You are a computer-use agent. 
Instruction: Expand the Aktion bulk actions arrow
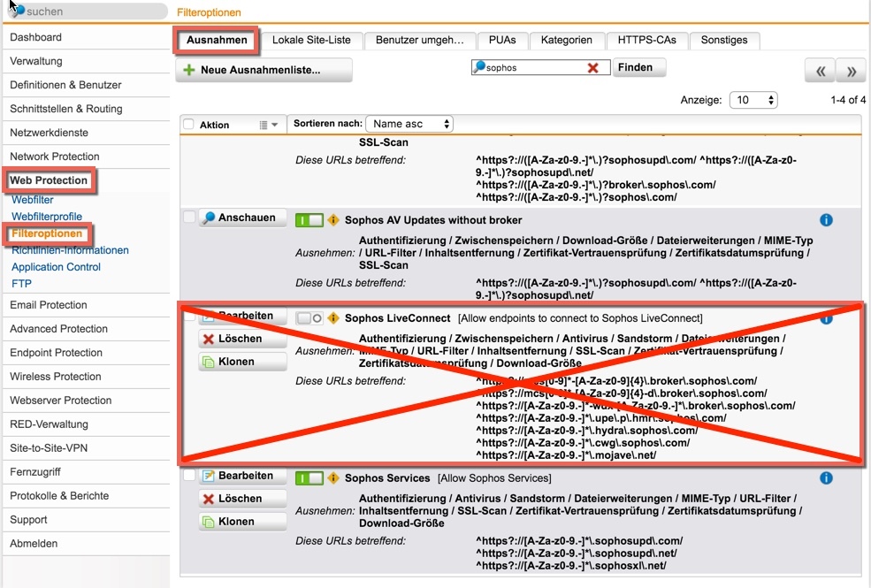tap(274, 125)
